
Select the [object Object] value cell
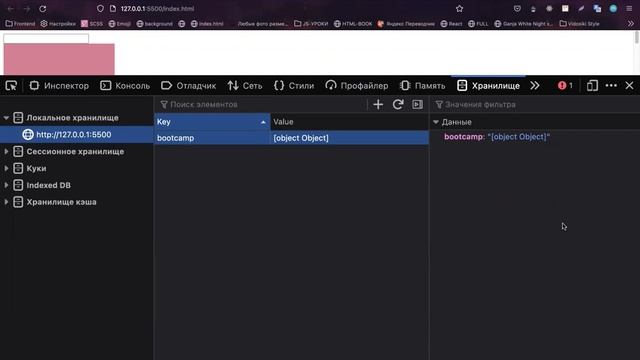pos(349,138)
